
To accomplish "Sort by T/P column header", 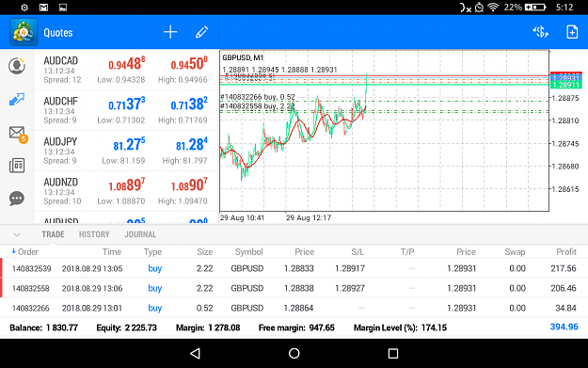I will coord(407,251).
